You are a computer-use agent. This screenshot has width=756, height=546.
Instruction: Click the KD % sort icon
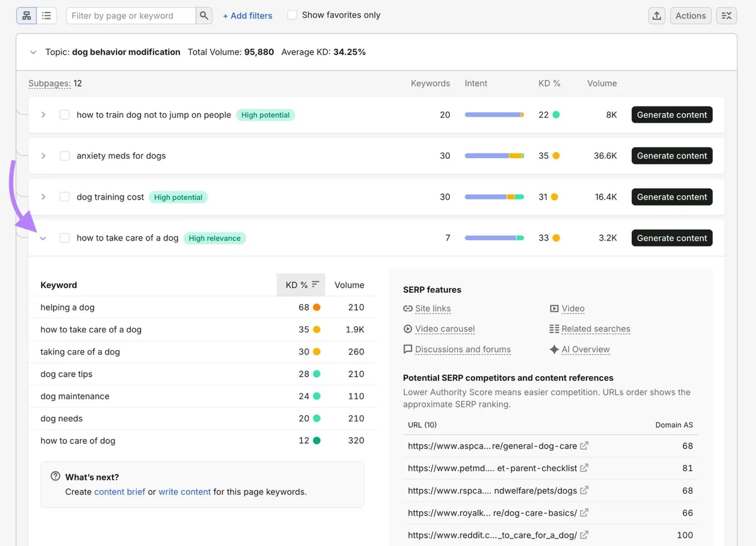pos(316,285)
